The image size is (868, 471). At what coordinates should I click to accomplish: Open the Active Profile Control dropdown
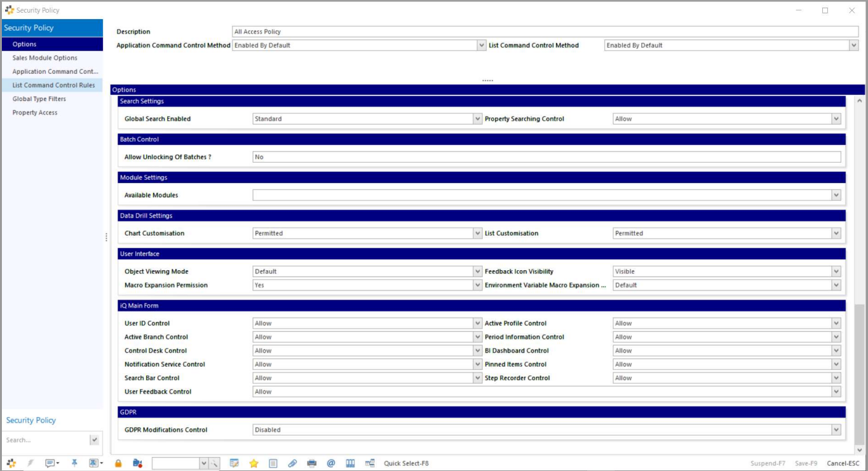click(836, 324)
